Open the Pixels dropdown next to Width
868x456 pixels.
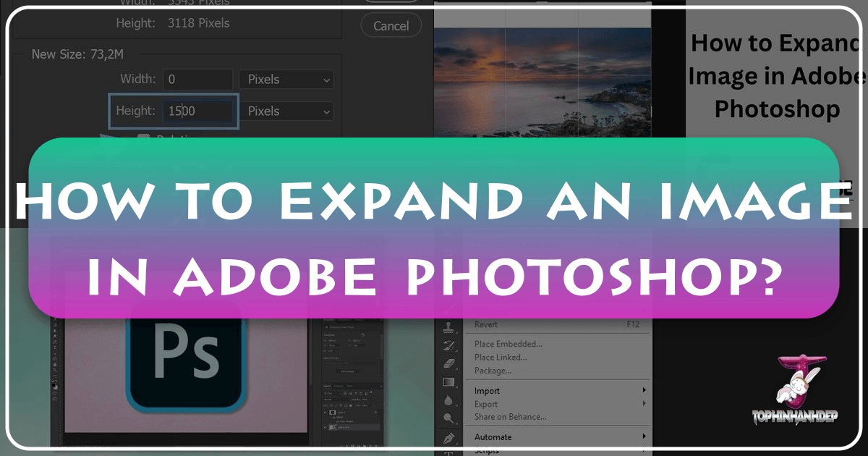pyautogui.click(x=286, y=80)
